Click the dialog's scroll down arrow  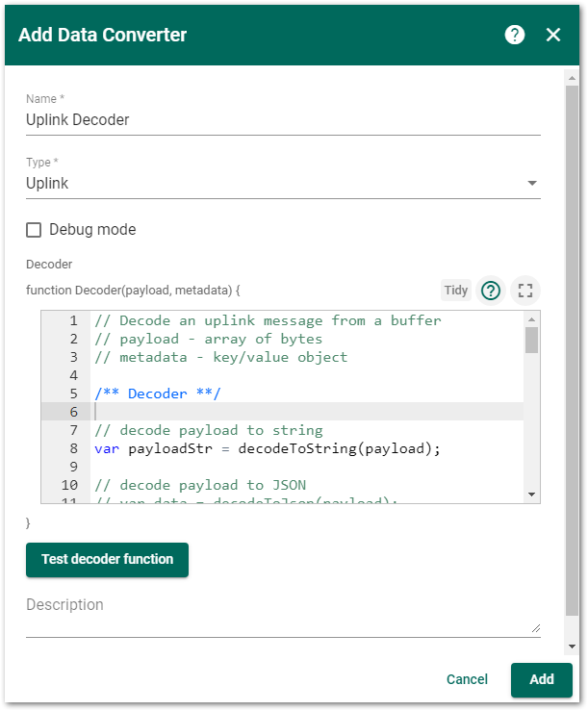point(572,647)
